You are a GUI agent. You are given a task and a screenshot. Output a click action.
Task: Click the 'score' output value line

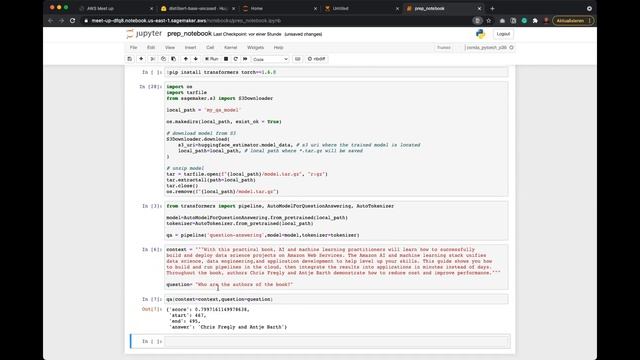click(208, 309)
